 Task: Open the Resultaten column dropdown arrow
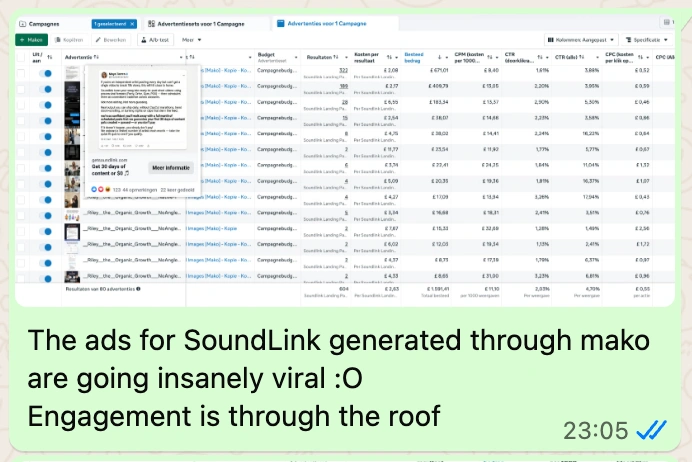pos(346,58)
